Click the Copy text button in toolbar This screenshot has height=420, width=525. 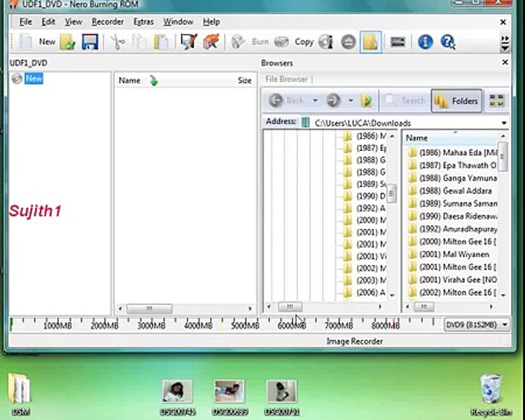click(x=304, y=42)
